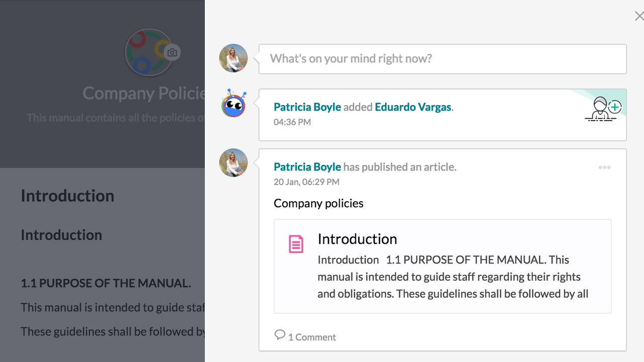The image size is (644, 362).
Task: Click Patricia Boyle's avatar on the published article post
Action: tap(233, 163)
